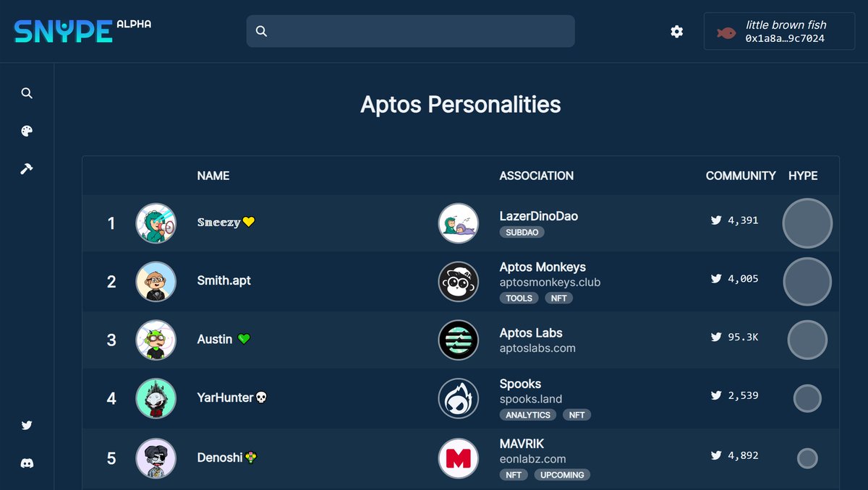This screenshot has width=868, height=490.
Task: Select the NFT tag under Aptos Monkeys
Action: point(558,298)
